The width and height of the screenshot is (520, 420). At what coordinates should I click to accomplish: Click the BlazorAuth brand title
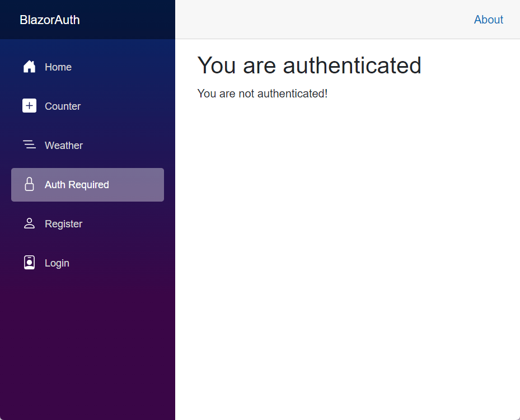click(50, 20)
